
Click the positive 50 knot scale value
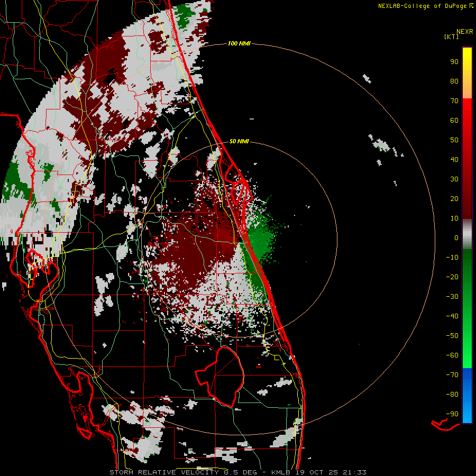(454, 140)
